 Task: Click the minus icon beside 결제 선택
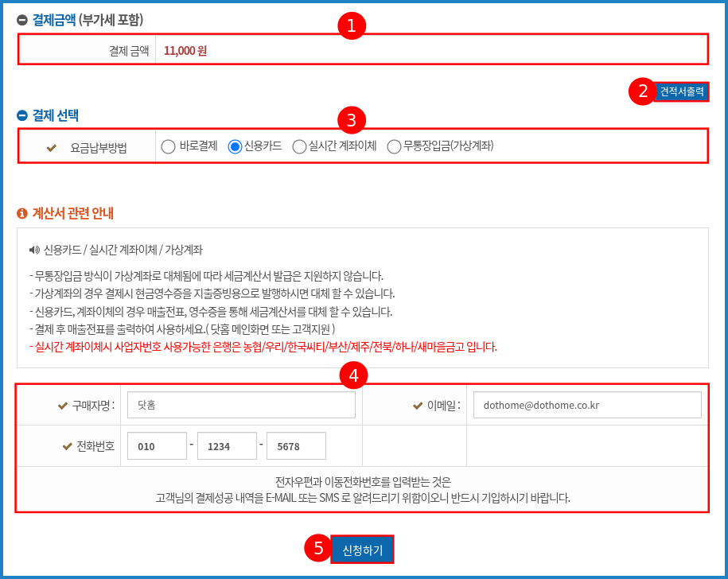[x=22, y=115]
